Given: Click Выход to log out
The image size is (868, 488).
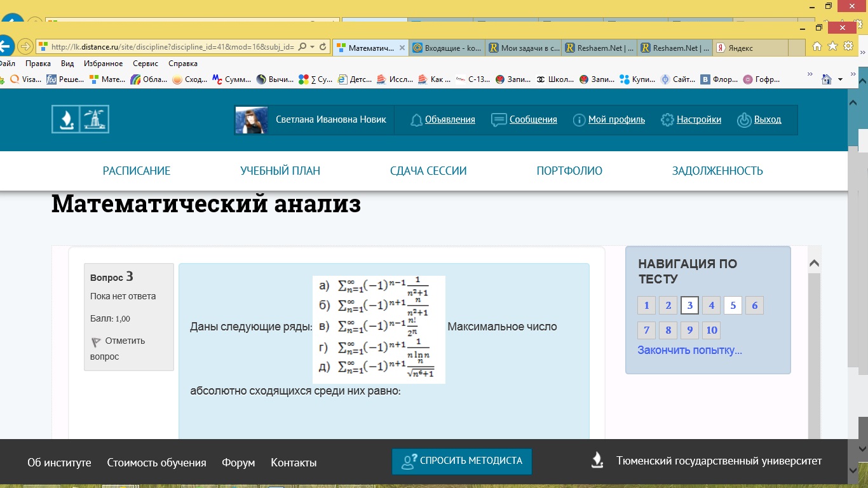Looking at the screenshot, I should (767, 119).
